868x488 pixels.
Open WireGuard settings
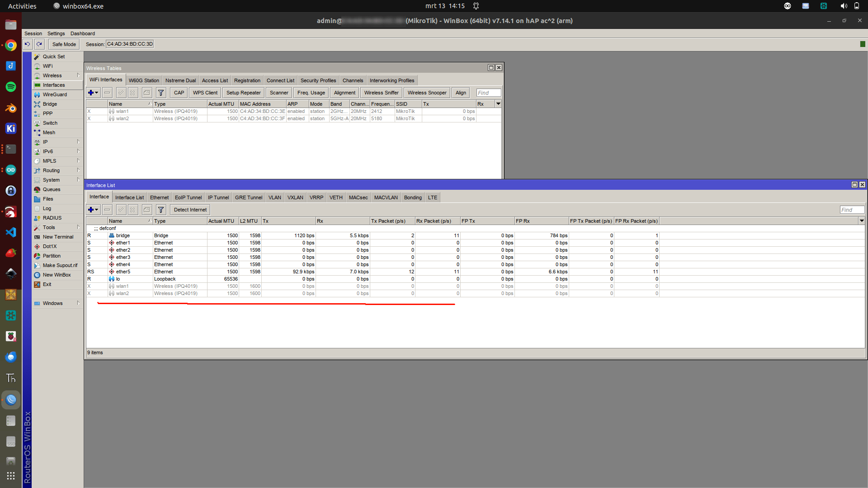tap(57, 94)
